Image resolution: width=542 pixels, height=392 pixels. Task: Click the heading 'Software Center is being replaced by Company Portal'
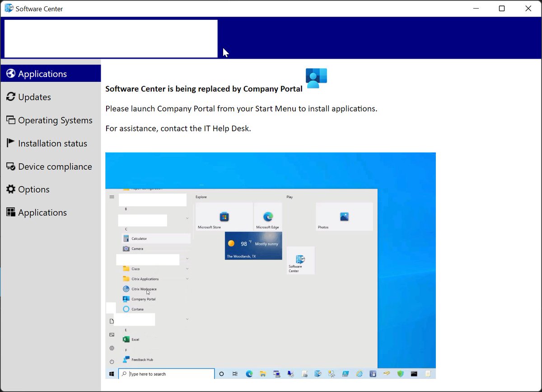[x=204, y=89]
